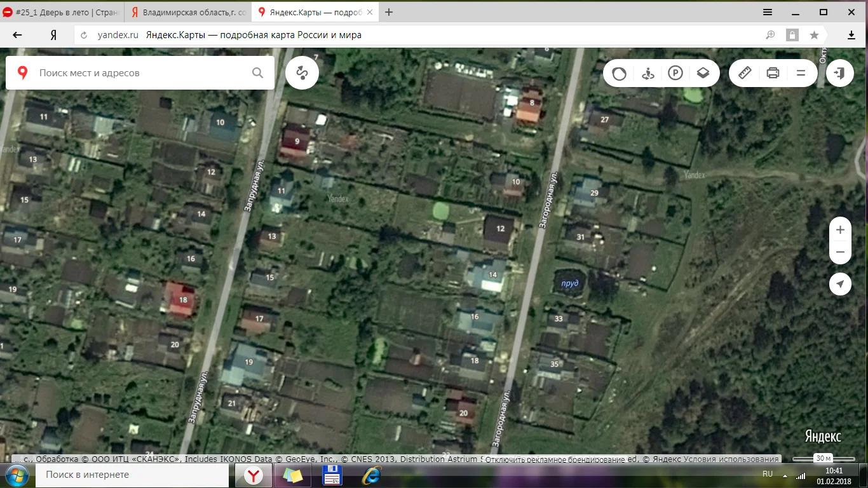Click the "пруд" pond label on the map

569,283
